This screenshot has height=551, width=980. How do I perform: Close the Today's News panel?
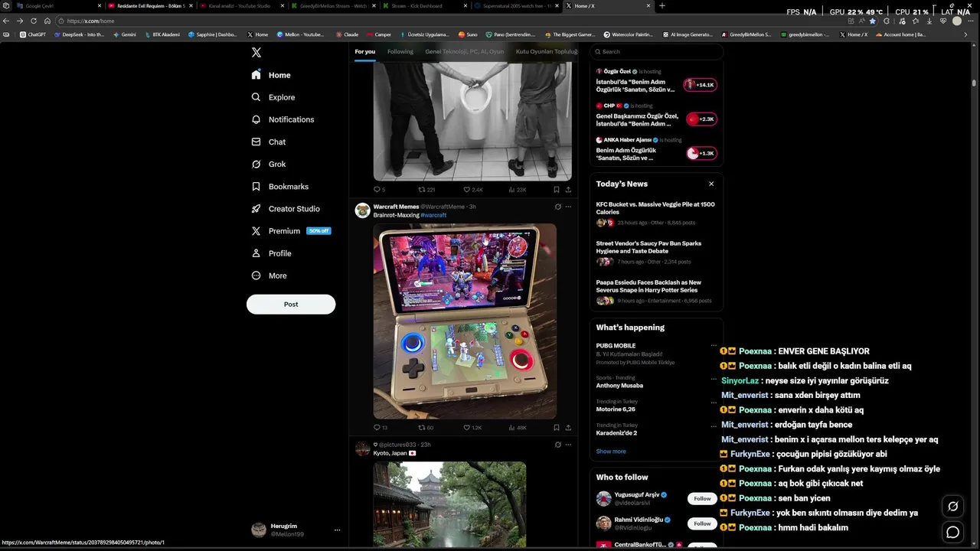[x=711, y=184]
